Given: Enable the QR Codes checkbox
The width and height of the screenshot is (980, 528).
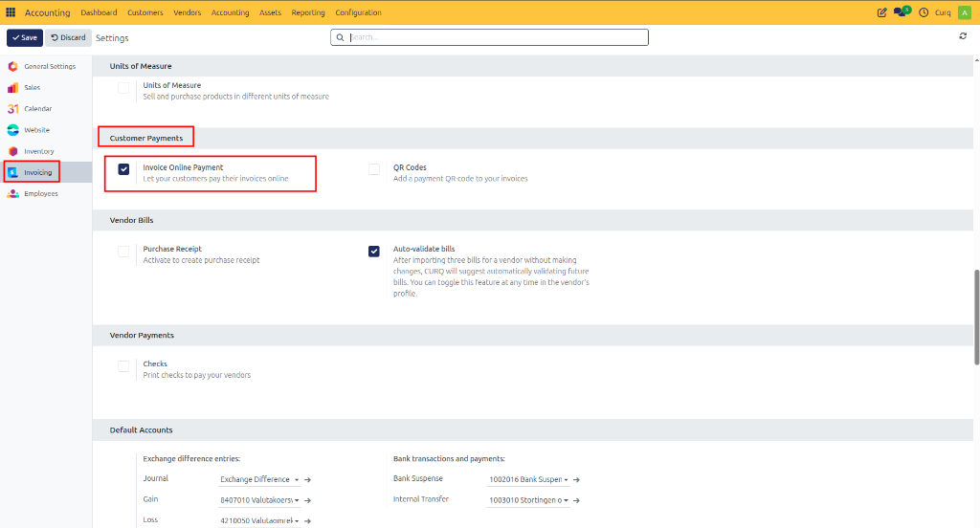Looking at the screenshot, I should (374, 169).
